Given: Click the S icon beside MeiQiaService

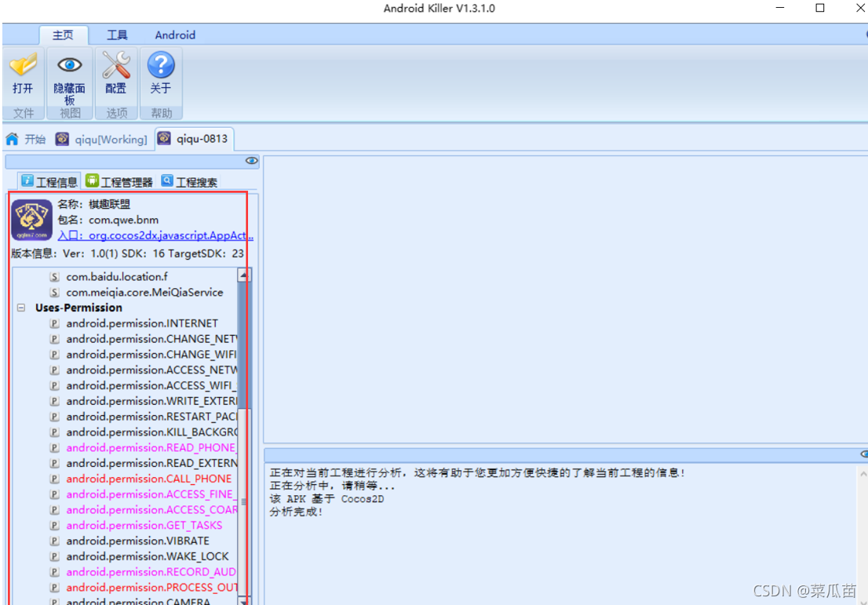Looking at the screenshot, I should (54, 292).
